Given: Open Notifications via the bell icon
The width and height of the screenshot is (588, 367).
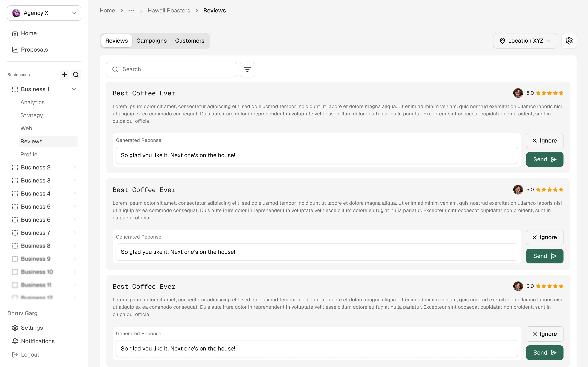Looking at the screenshot, I should click(x=15, y=341).
